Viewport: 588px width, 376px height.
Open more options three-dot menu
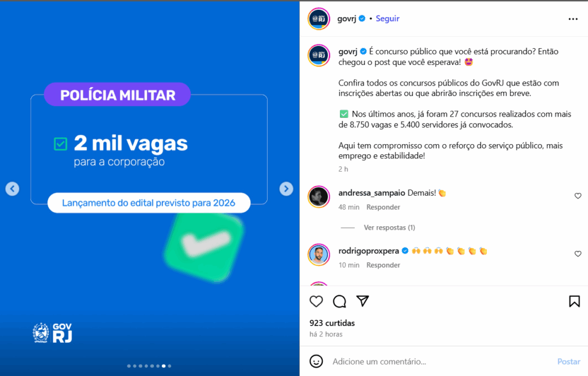pyautogui.click(x=573, y=19)
